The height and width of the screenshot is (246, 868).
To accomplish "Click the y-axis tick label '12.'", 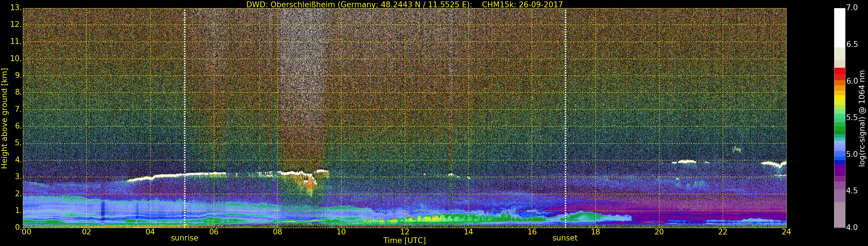I will pyautogui.click(x=16, y=25).
